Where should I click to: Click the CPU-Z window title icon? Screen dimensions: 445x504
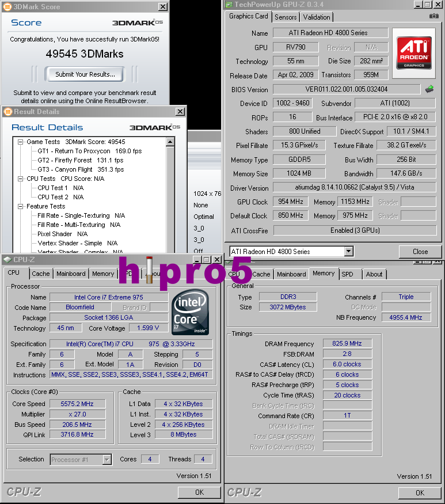click(7, 259)
